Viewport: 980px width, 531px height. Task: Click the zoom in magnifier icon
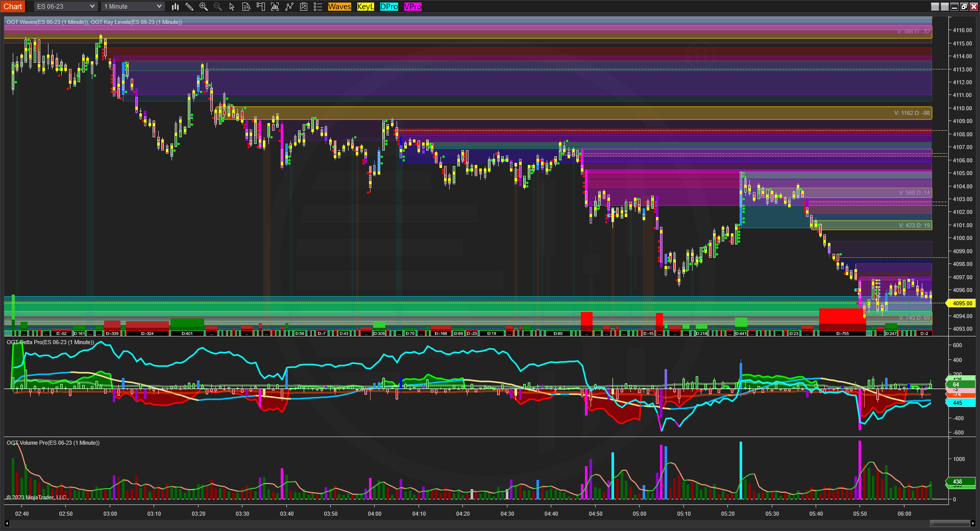click(204, 7)
